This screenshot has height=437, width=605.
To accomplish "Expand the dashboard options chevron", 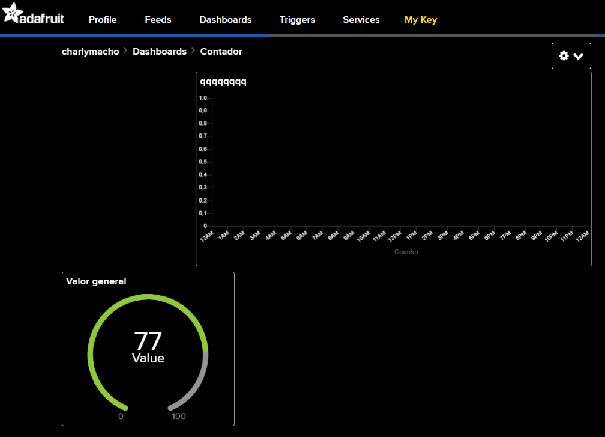I will [578, 57].
